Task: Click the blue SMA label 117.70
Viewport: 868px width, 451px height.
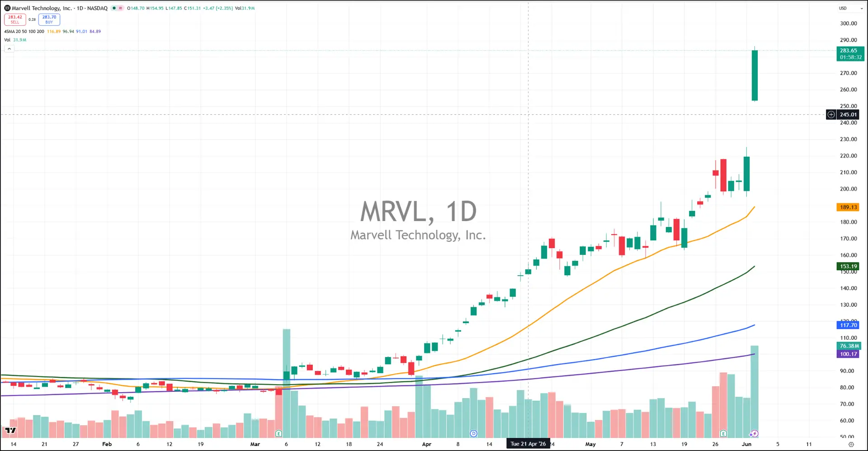Action: (x=849, y=325)
